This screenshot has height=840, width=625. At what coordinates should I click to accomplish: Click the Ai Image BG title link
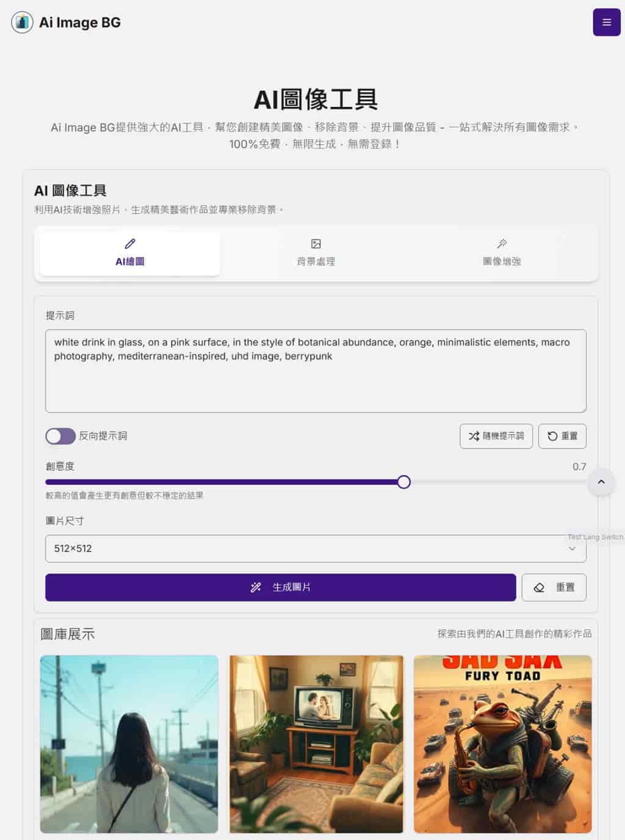point(80,23)
